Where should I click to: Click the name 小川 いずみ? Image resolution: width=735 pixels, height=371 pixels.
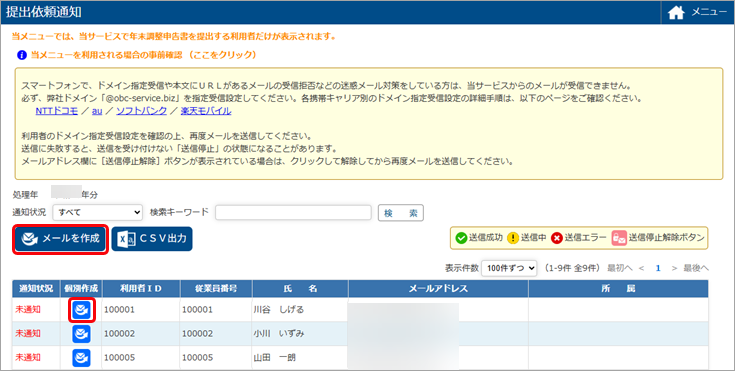click(x=279, y=334)
